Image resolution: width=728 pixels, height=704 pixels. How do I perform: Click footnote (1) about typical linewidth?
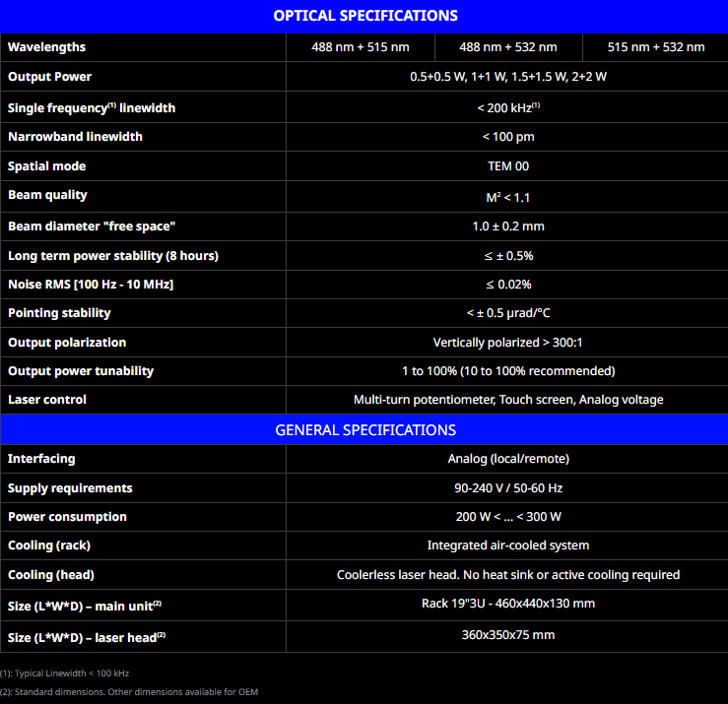(x=65, y=673)
